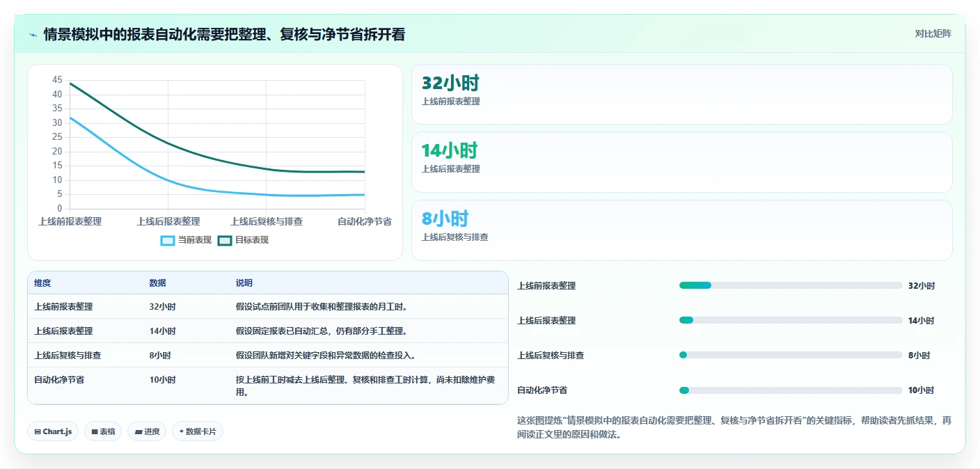Click chart x-axis label 上线后报表整理

tap(168, 221)
